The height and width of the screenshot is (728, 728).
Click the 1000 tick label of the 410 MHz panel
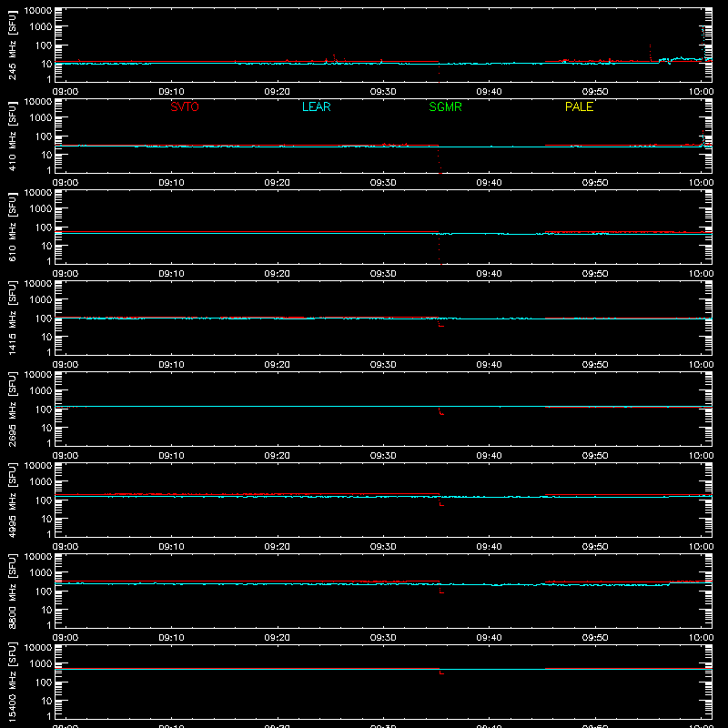(41, 118)
